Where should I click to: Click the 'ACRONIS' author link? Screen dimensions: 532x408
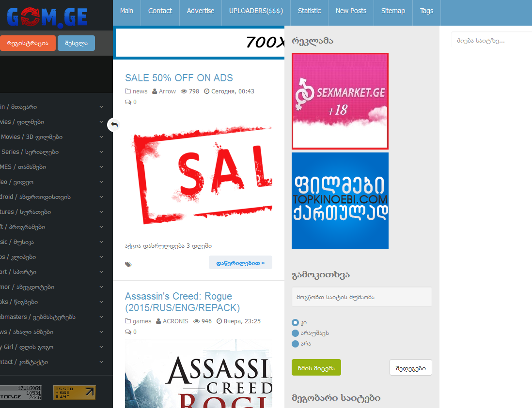pyautogui.click(x=175, y=321)
